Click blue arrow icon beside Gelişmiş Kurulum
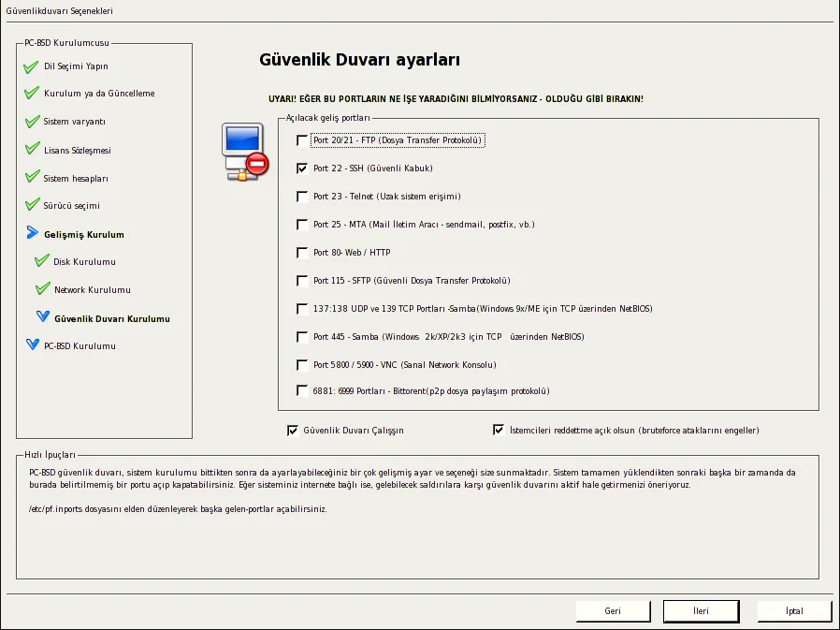Screen dimensions: 840x630 click(x=32, y=233)
